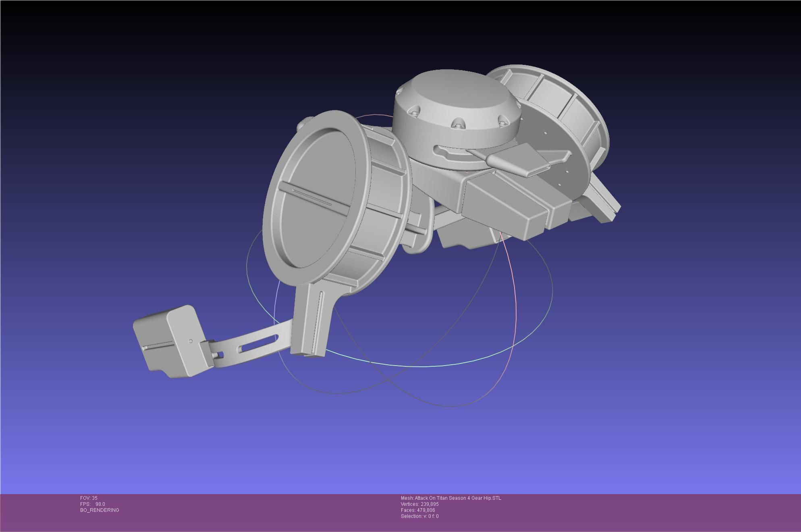Click the BO_RENDERING status label
The image size is (801, 532).
pyautogui.click(x=100, y=510)
